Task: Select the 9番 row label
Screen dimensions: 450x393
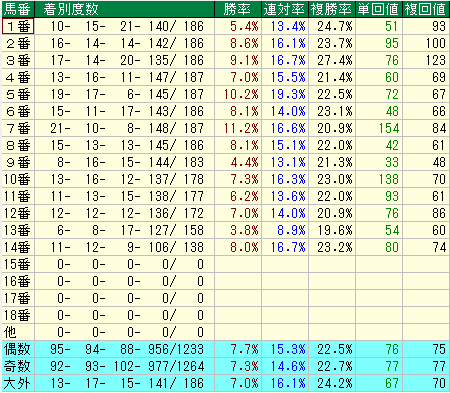Action: tap(18, 162)
